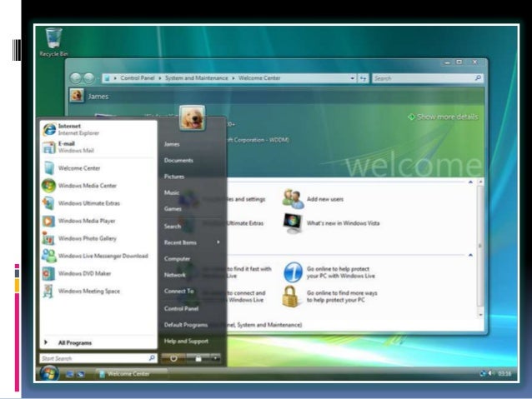Image resolution: width=532 pixels, height=399 pixels.
Task: Open Windows DVD Maker icon
Action: (48, 273)
